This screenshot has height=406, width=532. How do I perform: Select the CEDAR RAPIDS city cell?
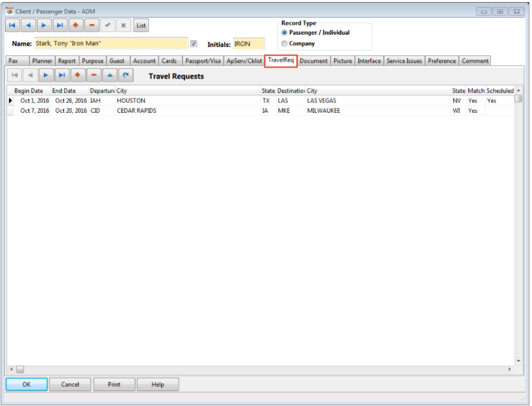(188, 111)
